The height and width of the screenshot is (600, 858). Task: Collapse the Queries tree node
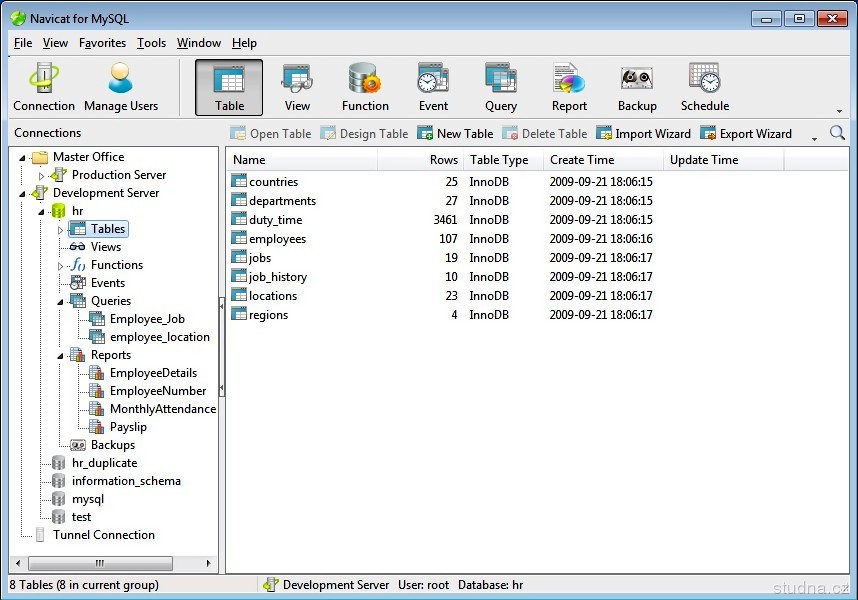tap(61, 301)
